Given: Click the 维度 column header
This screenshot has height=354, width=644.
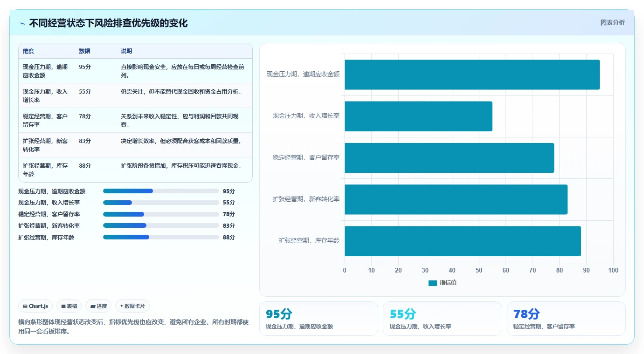Looking at the screenshot, I should pyautogui.click(x=28, y=51).
